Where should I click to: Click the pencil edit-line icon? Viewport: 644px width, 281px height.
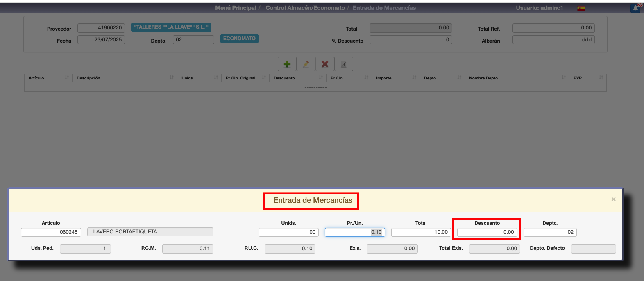(306, 64)
